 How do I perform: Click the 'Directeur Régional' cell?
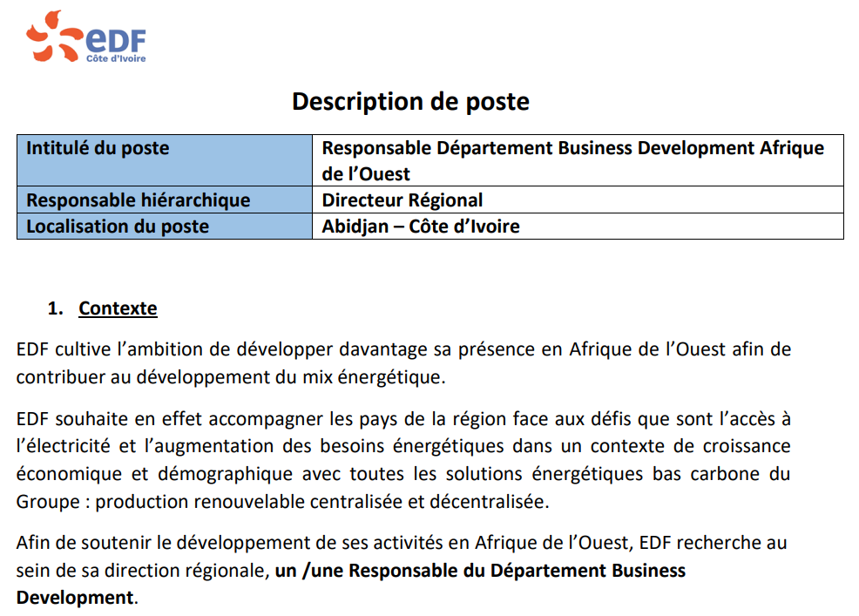tap(578, 200)
